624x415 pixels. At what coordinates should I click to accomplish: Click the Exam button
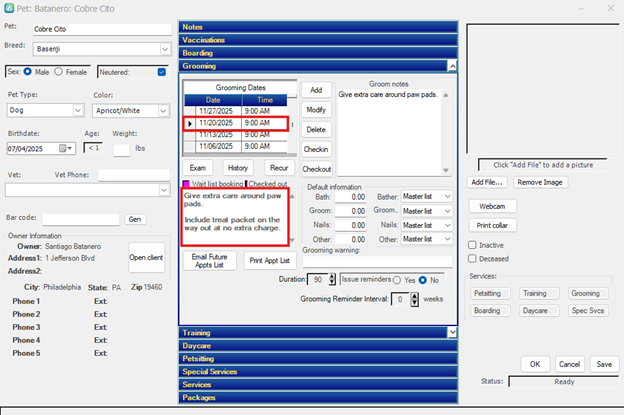point(198,168)
